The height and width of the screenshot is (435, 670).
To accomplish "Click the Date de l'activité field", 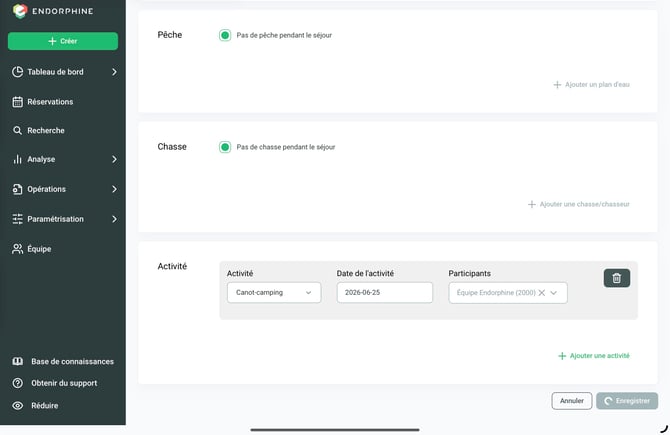I will 385,292.
